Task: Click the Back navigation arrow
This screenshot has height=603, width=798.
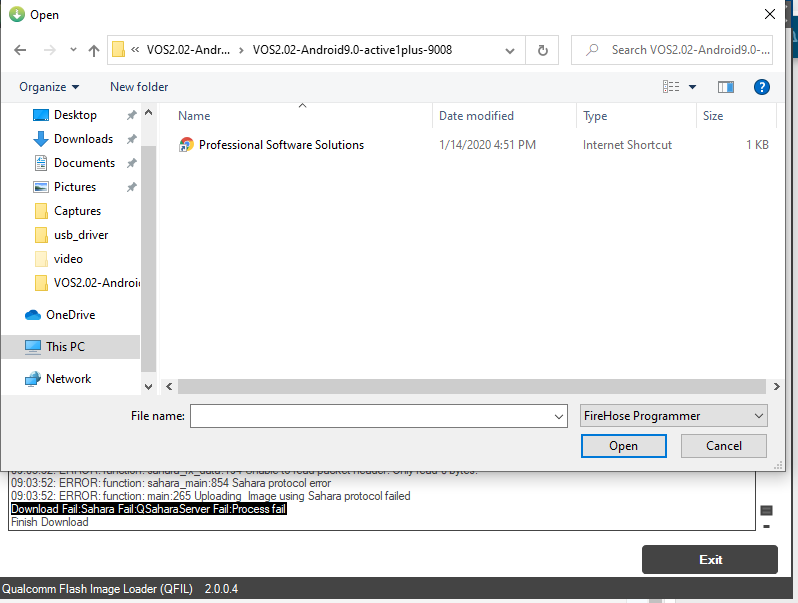Action: [x=20, y=50]
